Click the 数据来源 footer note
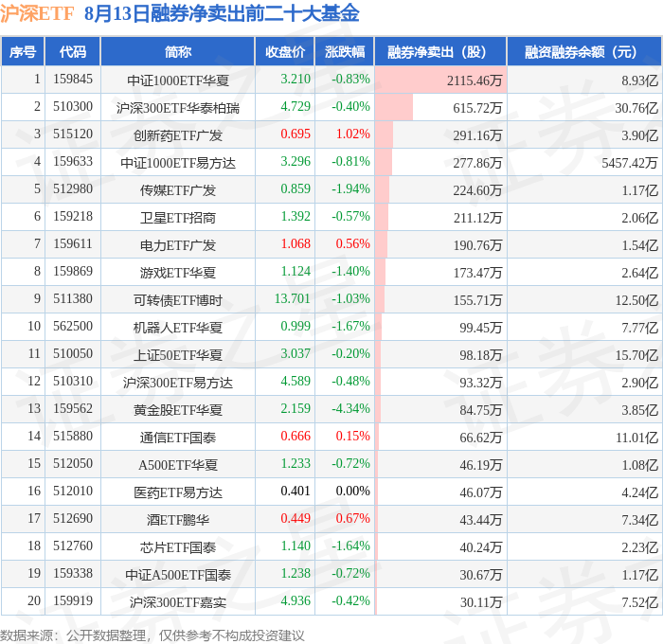This screenshot has height=644, width=663. 152,635
